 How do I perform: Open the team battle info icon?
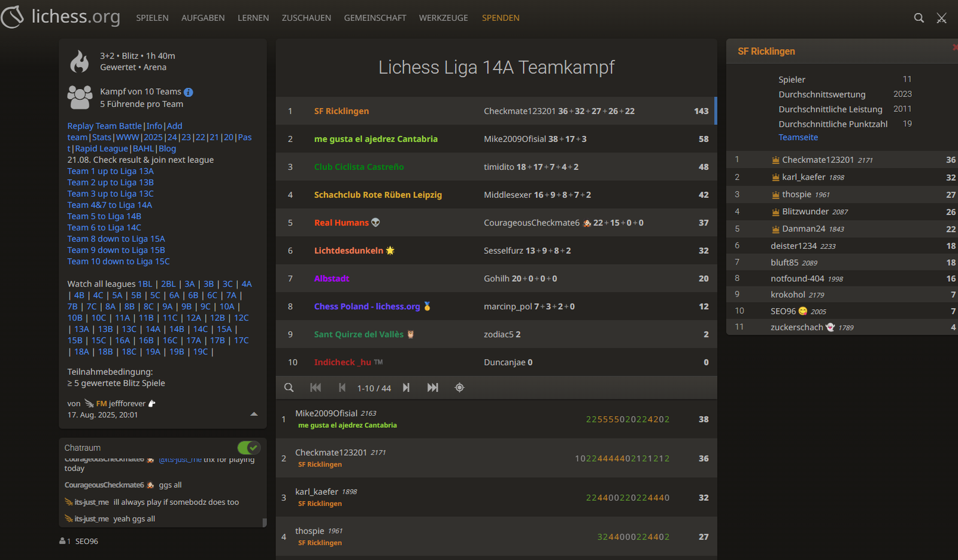189,92
